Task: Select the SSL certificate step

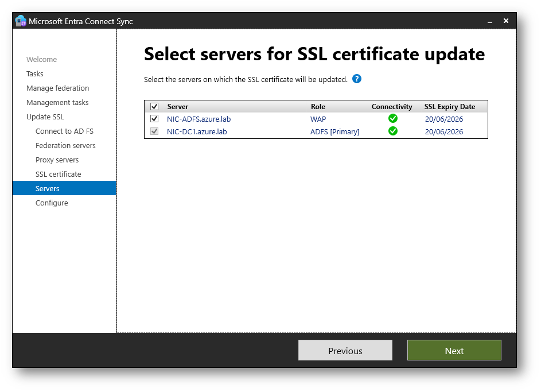Action: (58, 174)
